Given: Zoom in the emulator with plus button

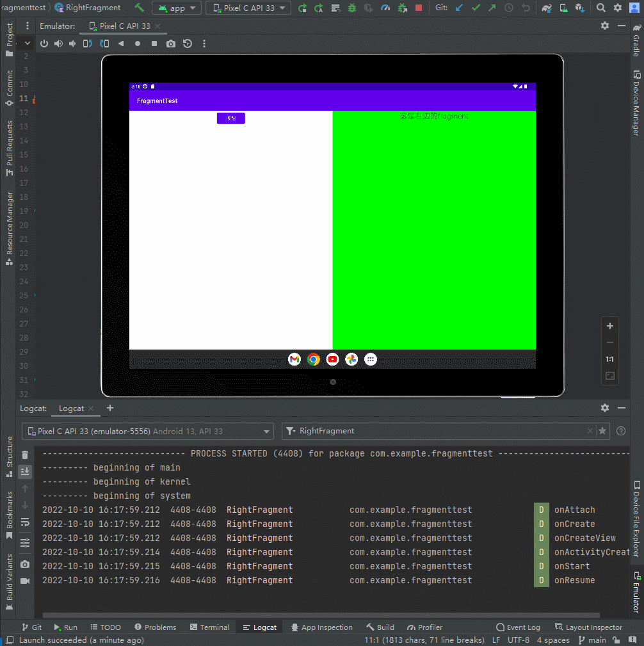Looking at the screenshot, I should [610, 326].
